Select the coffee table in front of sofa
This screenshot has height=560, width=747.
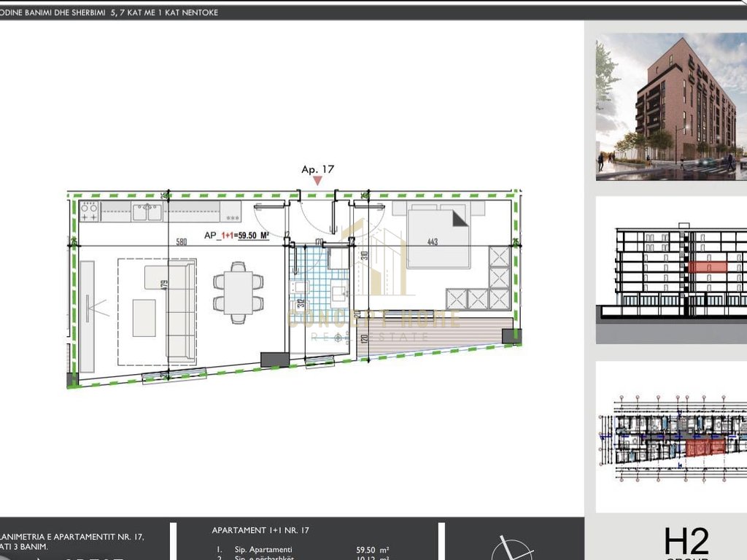click(x=144, y=318)
